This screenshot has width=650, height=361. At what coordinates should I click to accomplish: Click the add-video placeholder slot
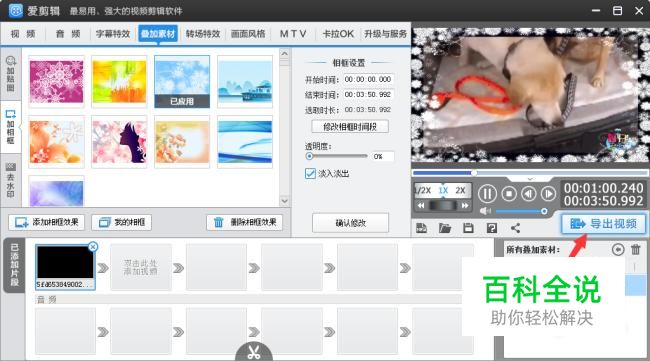tap(141, 267)
